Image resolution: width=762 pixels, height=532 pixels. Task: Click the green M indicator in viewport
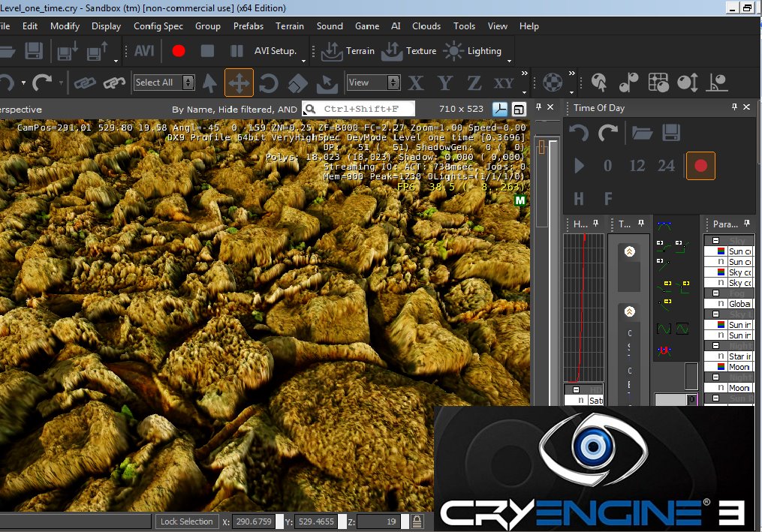tap(520, 200)
